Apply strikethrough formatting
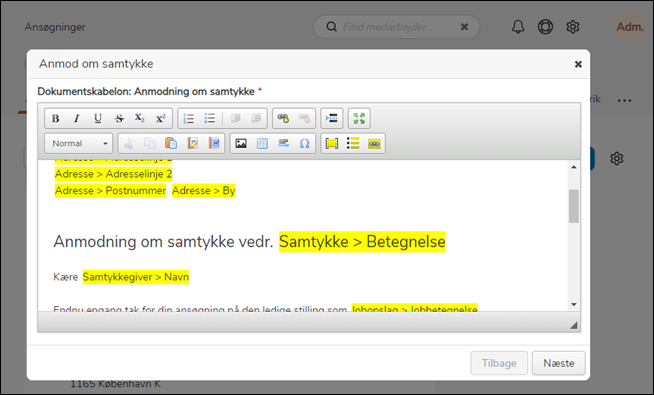 [x=119, y=119]
